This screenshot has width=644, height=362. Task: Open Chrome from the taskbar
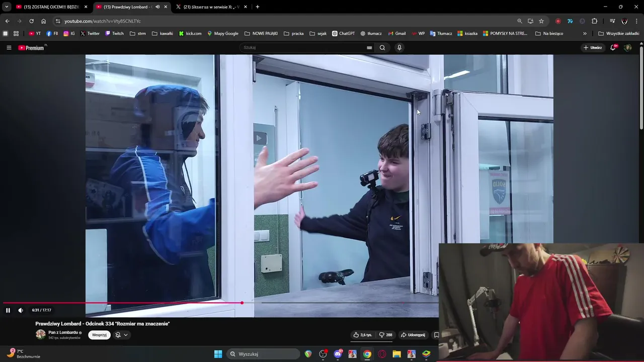pyautogui.click(x=367, y=354)
